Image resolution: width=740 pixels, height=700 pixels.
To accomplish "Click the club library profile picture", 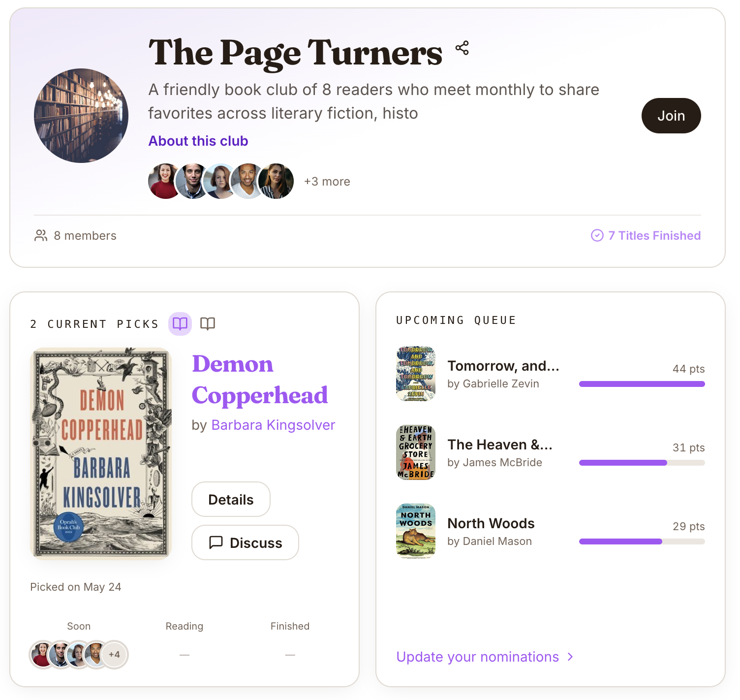I will click(x=81, y=116).
